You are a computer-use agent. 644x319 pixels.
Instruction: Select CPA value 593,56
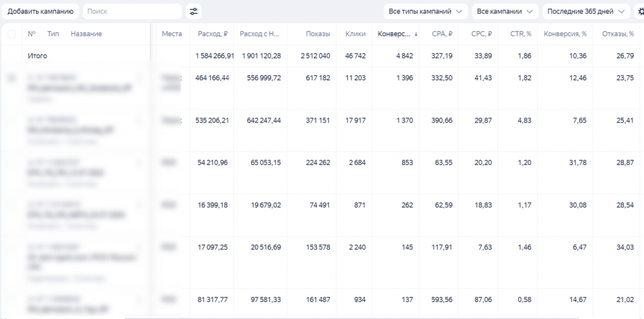click(442, 300)
